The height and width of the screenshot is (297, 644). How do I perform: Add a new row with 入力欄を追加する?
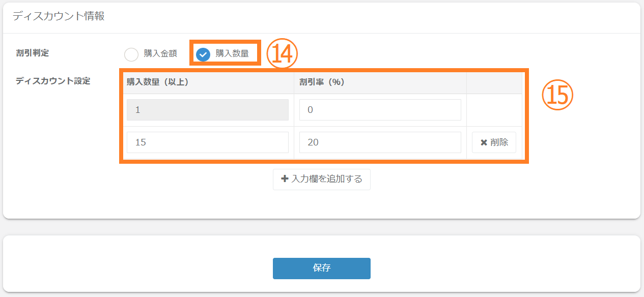point(322,180)
